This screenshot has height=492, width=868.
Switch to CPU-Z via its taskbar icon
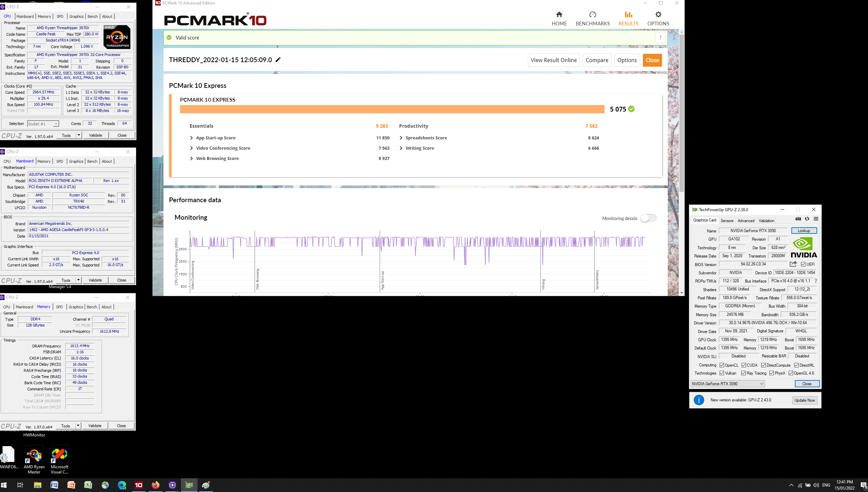(172, 485)
